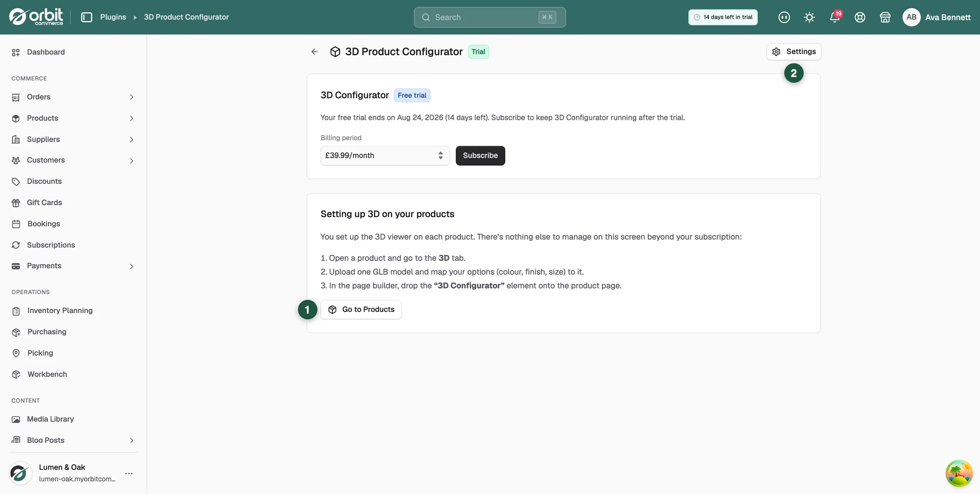Image resolution: width=980 pixels, height=494 pixels.
Task: Expand the Suppliers submenu chevron
Action: (132, 139)
